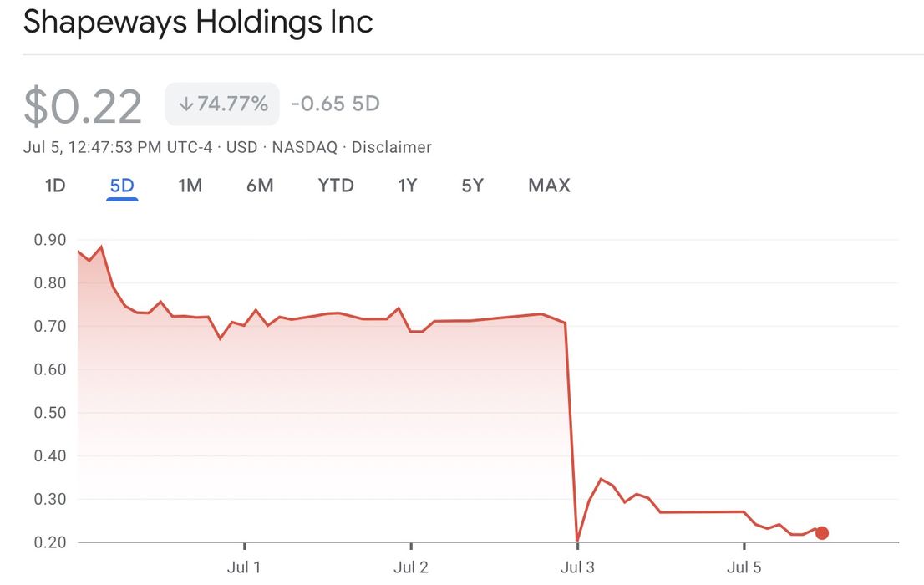
Task: Click the Jul 5 axis label
Action: (x=744, y=567)
